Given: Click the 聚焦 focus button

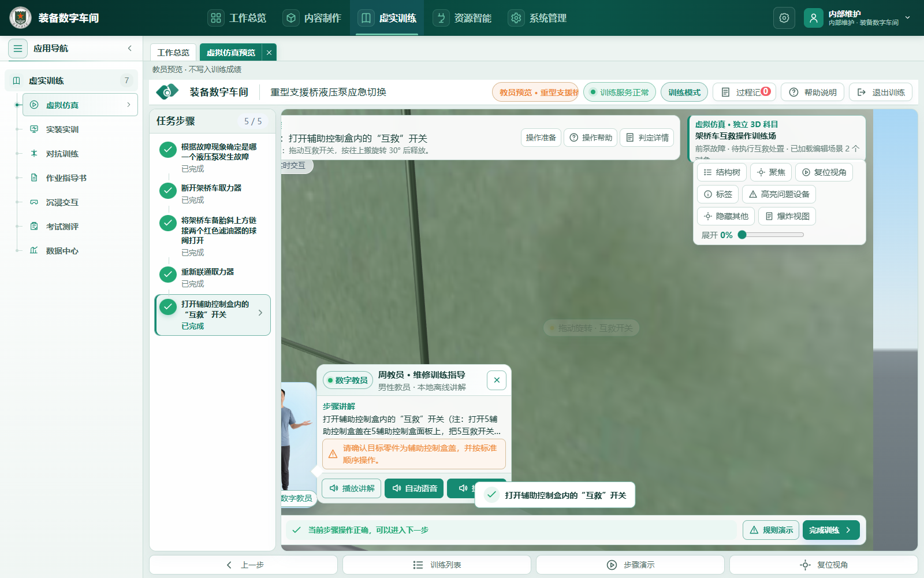Looking at the screenshot, I should [x=771, y=172].
